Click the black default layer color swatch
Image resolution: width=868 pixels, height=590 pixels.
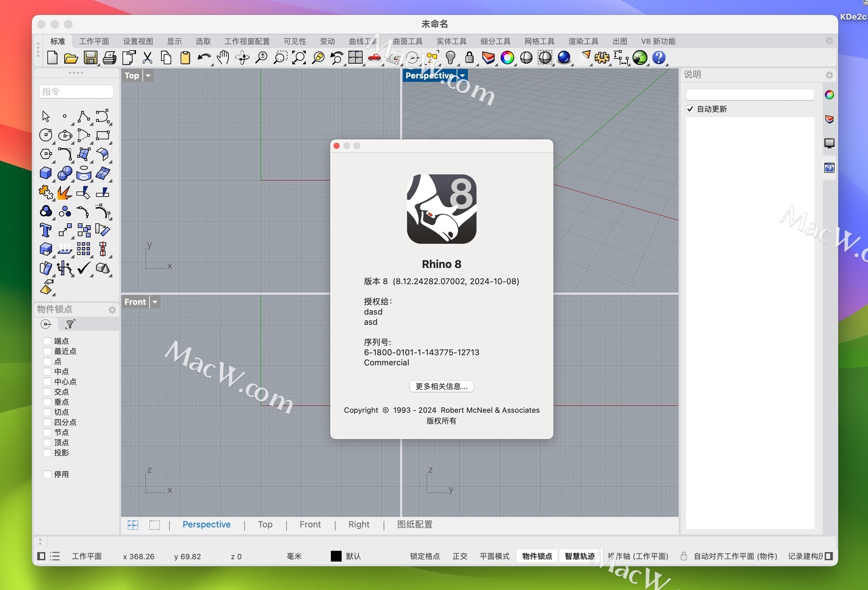pos(336,556)
